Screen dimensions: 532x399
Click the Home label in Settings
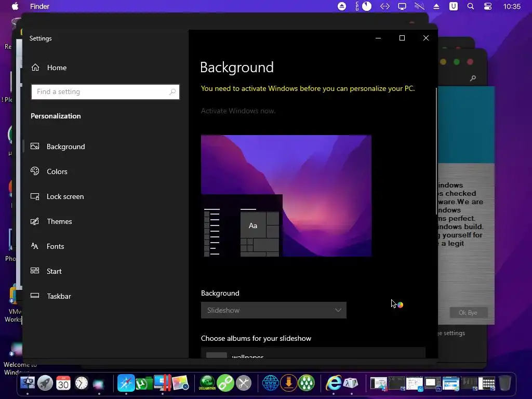[x=57, y=68]
